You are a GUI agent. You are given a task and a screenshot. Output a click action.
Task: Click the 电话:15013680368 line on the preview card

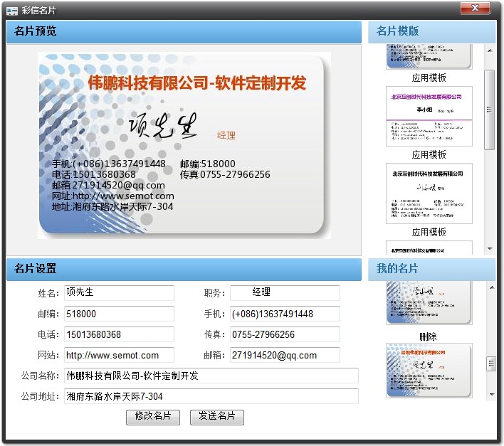coord(93,174)
